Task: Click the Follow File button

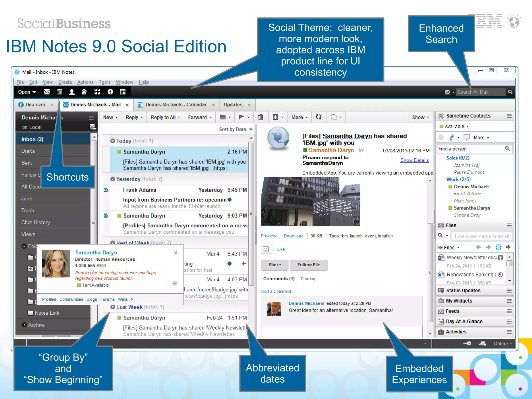Action: pyautogui.click(x=309, y=265)
